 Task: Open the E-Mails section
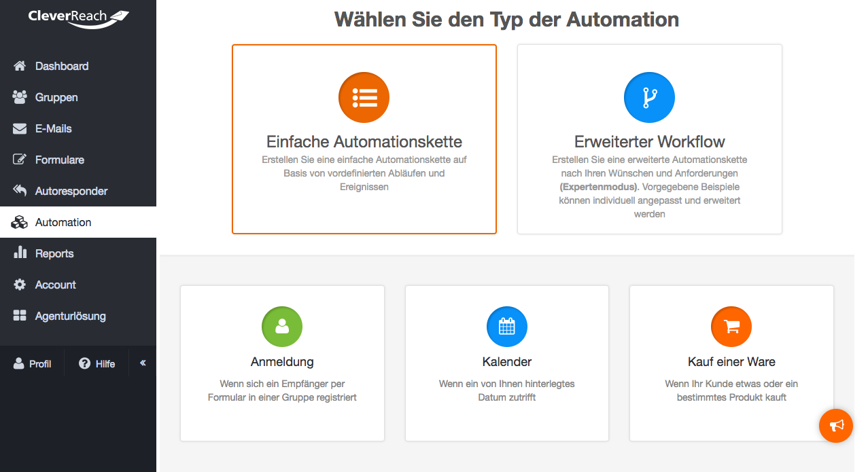(x=78, y=128)
